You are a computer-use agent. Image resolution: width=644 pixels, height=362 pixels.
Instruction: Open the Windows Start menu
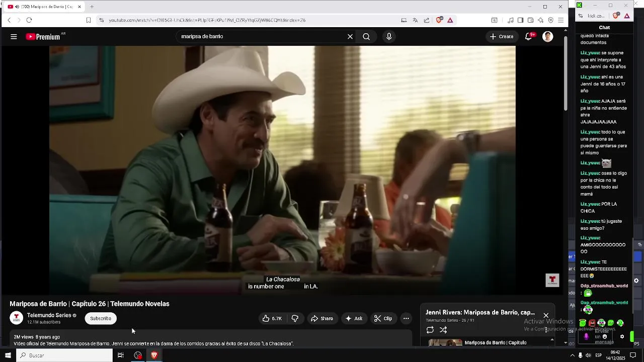coord(8,355)
